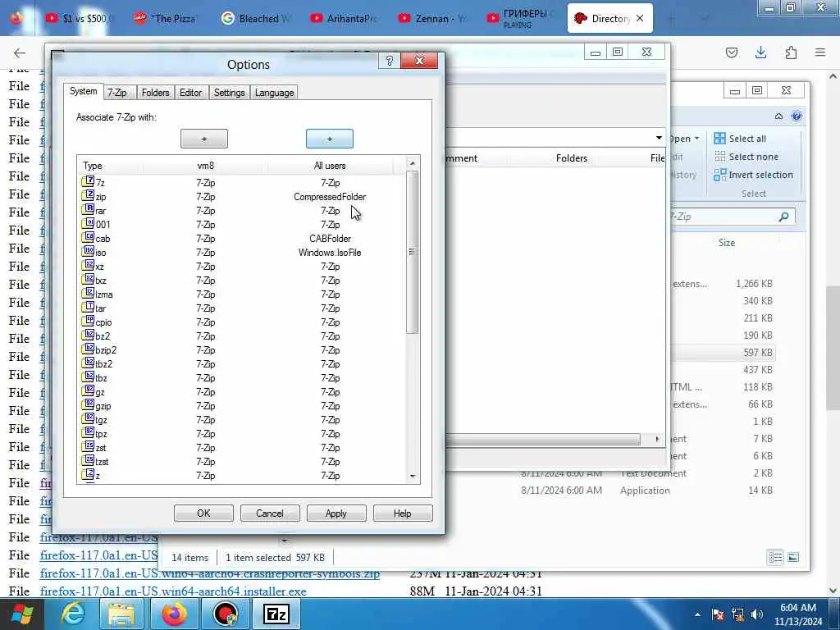Image resolution: width=840 pixels, height=630 pixels.
Task: Click Invert selection in Explorer ribbon
Action: [753, 175]
